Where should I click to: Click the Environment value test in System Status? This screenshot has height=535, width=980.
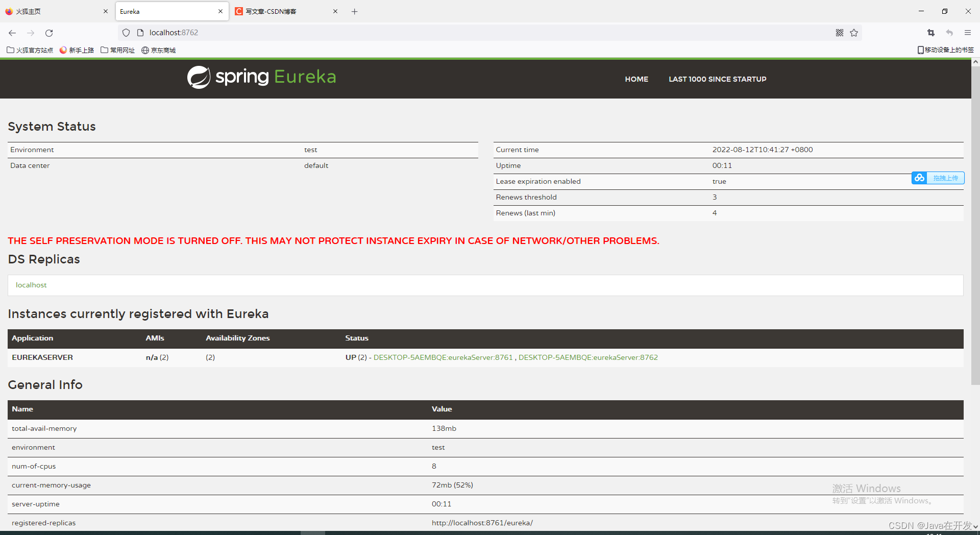[x=310, y=150]
